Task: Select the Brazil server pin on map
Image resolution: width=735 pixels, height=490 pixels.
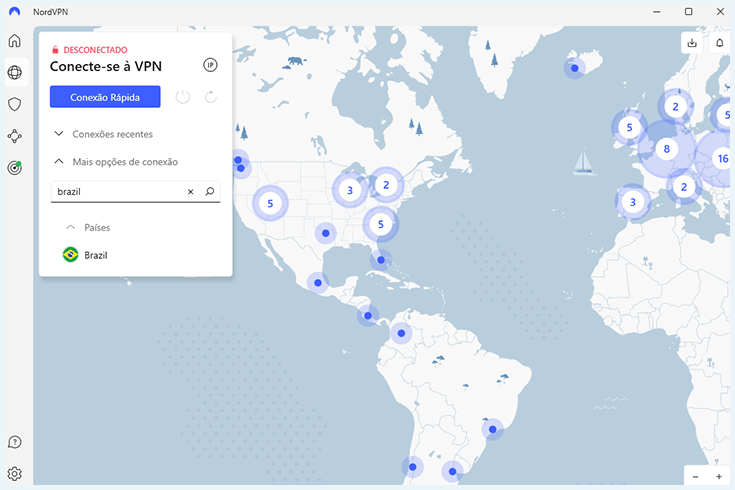Action: [493, 430]
